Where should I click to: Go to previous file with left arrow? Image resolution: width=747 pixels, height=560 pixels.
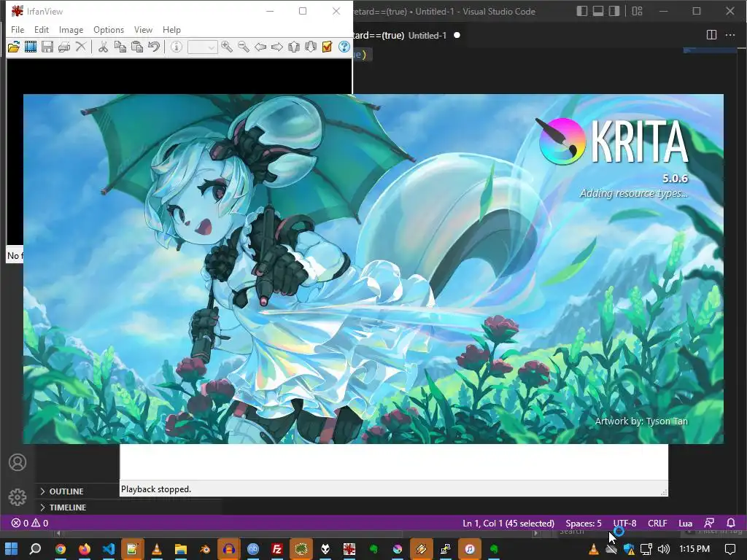(260, 47)
